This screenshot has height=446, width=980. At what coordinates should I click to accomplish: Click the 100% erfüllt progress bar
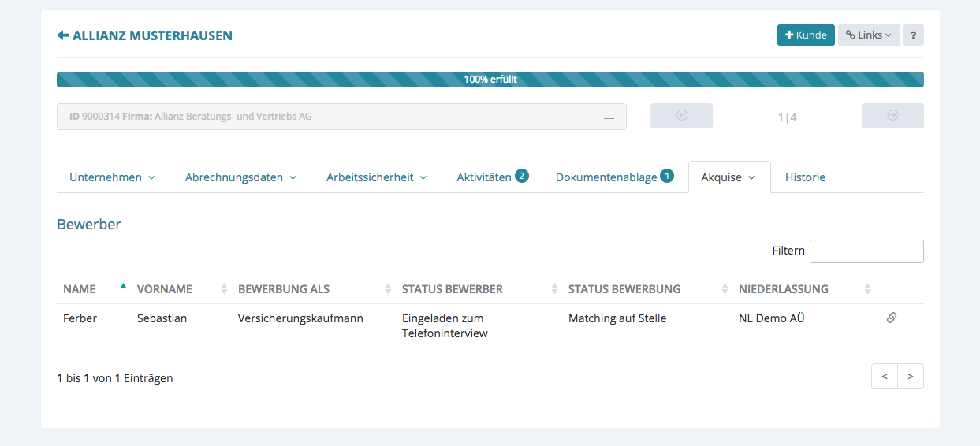coord(490,80)
